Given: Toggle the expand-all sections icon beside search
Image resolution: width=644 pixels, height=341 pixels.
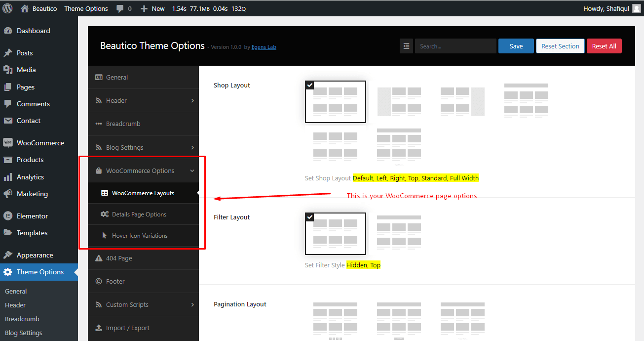Looking at the screenshot, I should click(x=406, y=46).
